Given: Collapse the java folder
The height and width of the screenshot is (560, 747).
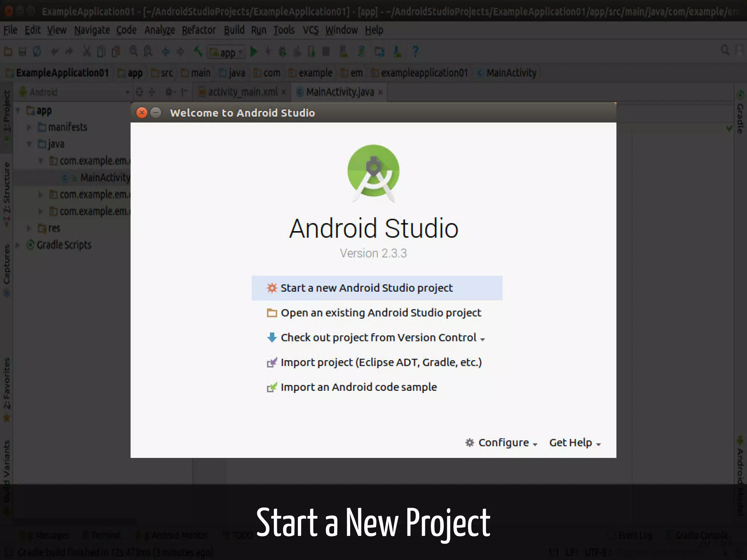Looking at the screenshot, I should point(29,144).
